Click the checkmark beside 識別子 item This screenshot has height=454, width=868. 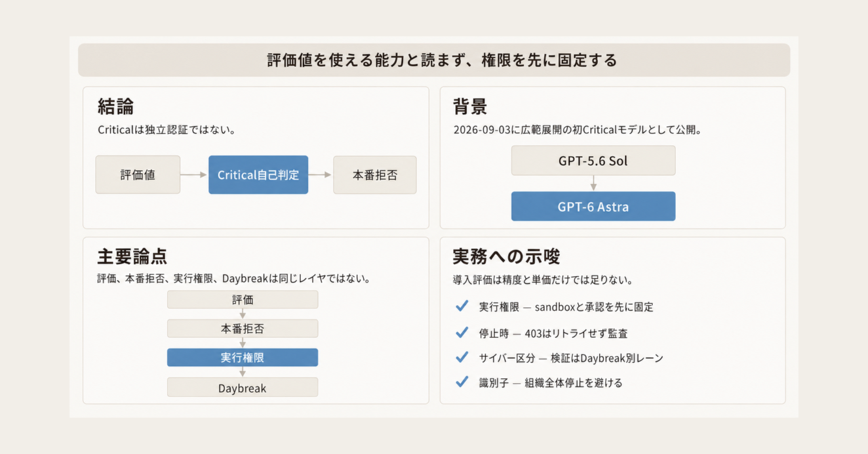coord(462,382)
